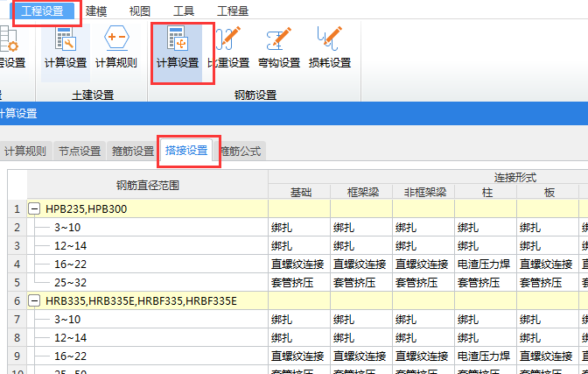Click row number 1 header
The width and height of the screenshot is (588, 374).
(17, 208)
